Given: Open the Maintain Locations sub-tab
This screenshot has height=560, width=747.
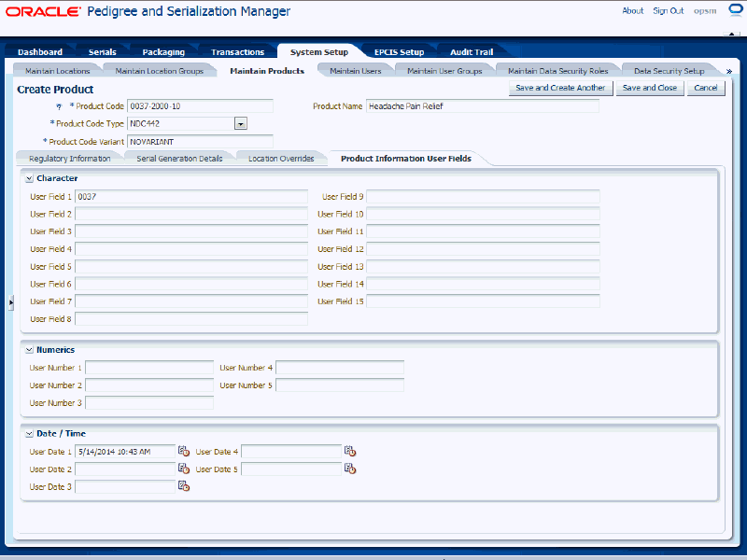Looking at the screenshot, I should [58, 71].
